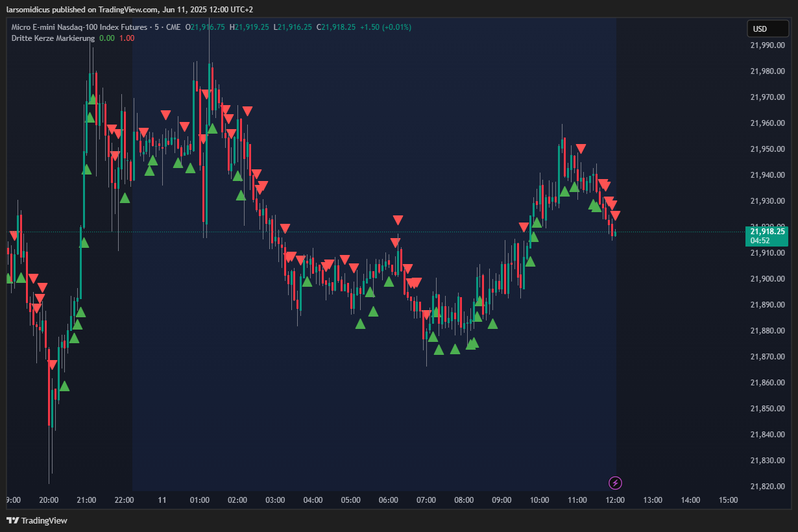Click the close value C21,918.25 in header
The width and height of the screenshot is (798, 532).
coord(336,27)
